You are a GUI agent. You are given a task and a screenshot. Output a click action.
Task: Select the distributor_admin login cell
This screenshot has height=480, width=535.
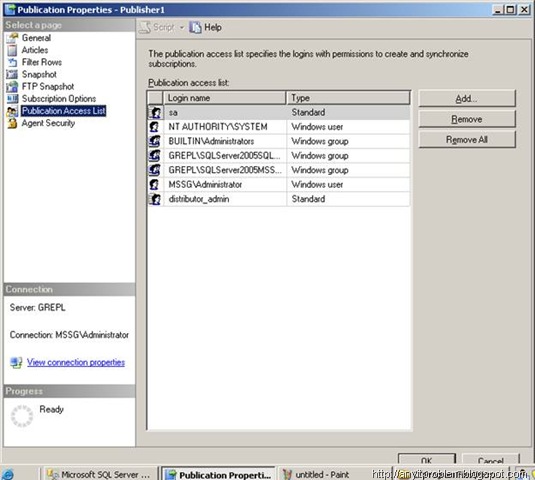225,199
